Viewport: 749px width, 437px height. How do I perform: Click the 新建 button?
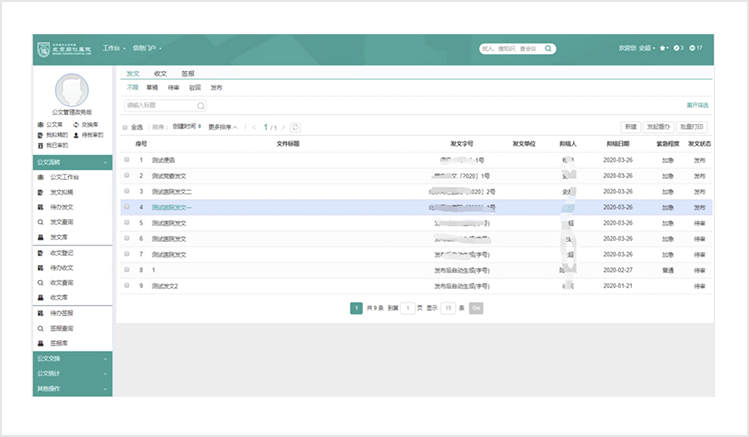pos(630,127)
